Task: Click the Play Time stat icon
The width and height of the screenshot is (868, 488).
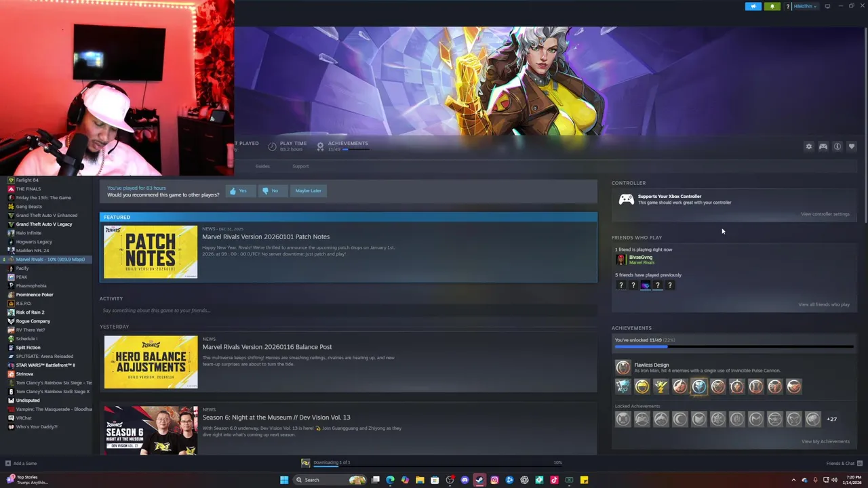Action: coord(272,146)
